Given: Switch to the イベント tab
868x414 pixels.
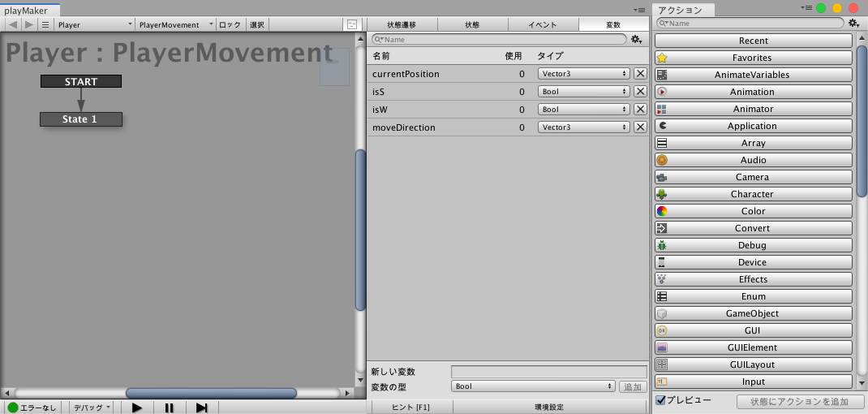Looking at the screenshot, I should pos(543,24).
